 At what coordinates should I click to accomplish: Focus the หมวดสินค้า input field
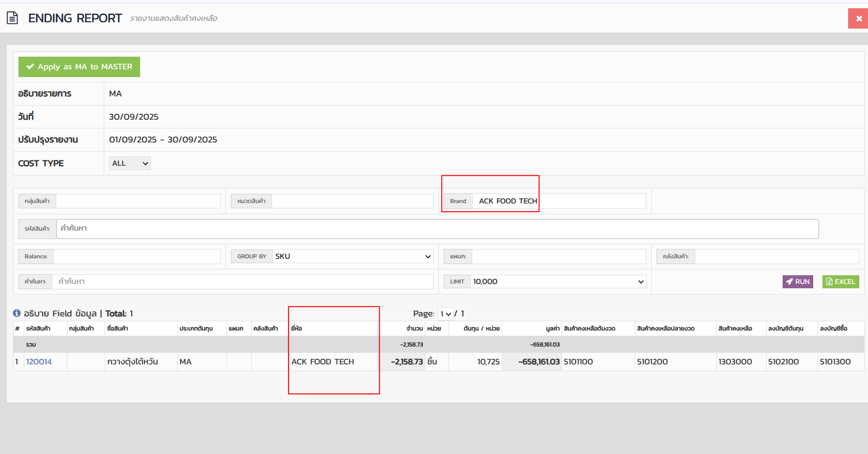352,201
